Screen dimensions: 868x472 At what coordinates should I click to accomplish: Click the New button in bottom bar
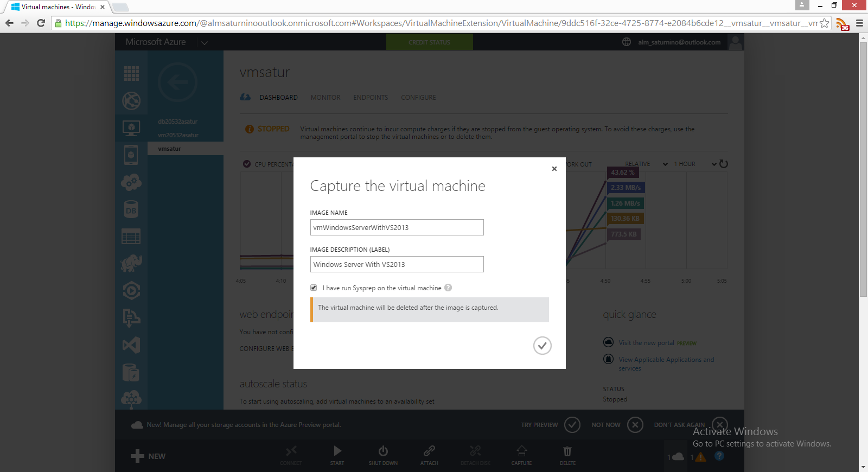coord(148,456)
